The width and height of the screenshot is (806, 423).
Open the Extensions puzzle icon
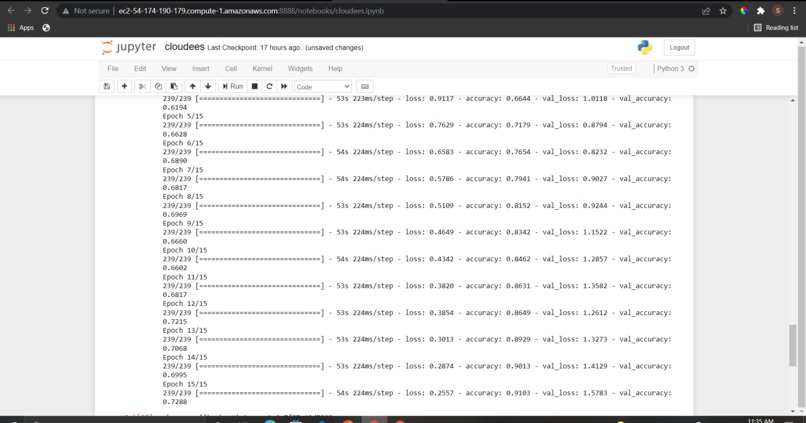[x=761, y=11]
